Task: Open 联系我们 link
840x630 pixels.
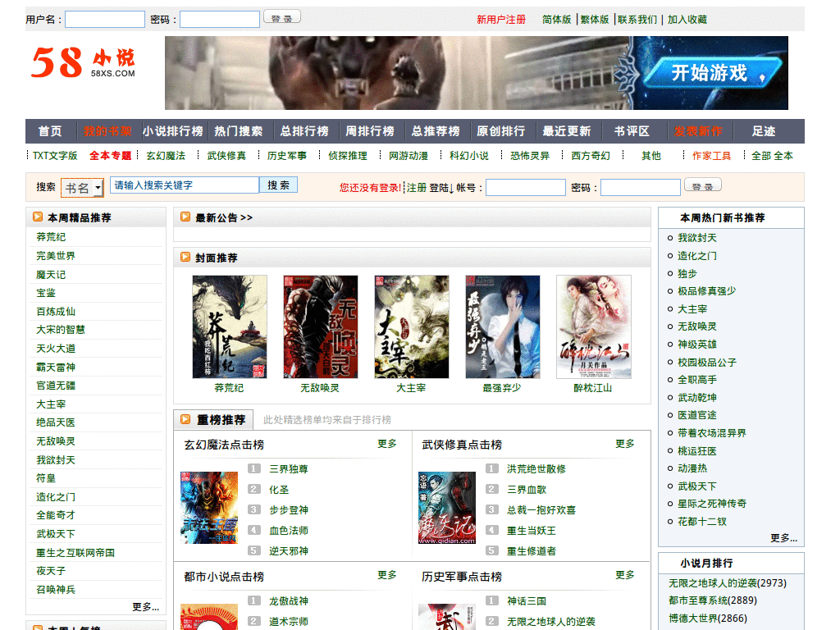Action: tap(637, 20)
